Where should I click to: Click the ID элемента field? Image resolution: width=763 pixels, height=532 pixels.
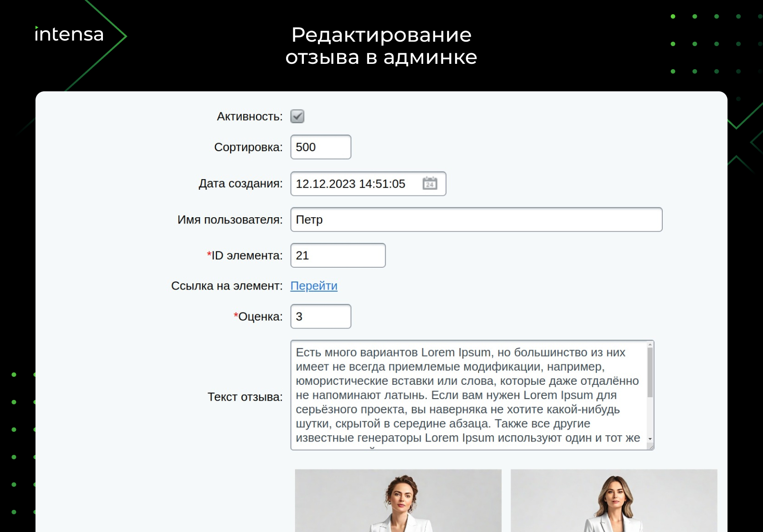(338, 256)
